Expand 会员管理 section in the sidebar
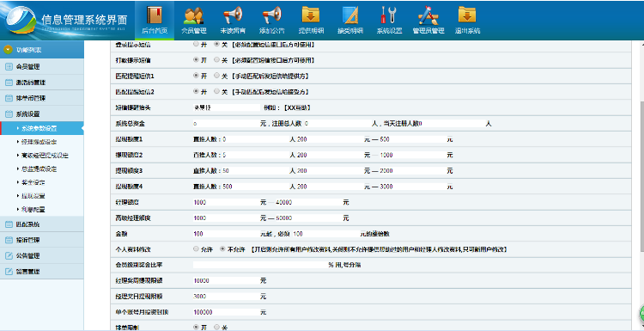 42,66
